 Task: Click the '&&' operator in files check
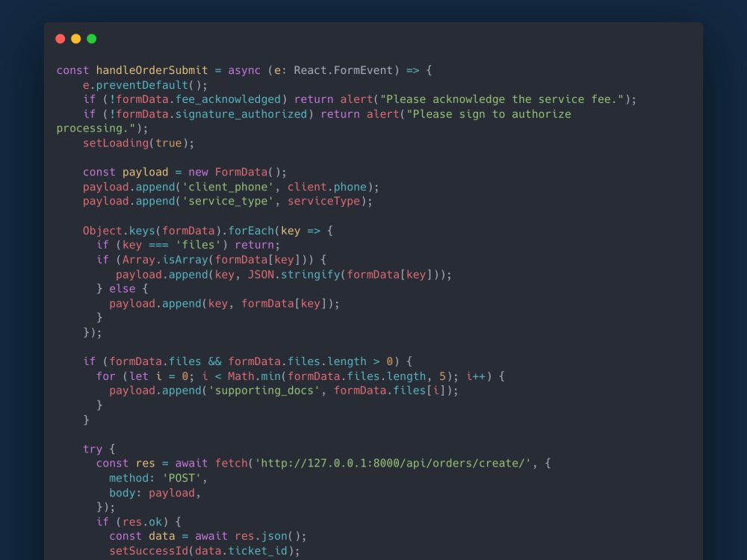(215, 362)
